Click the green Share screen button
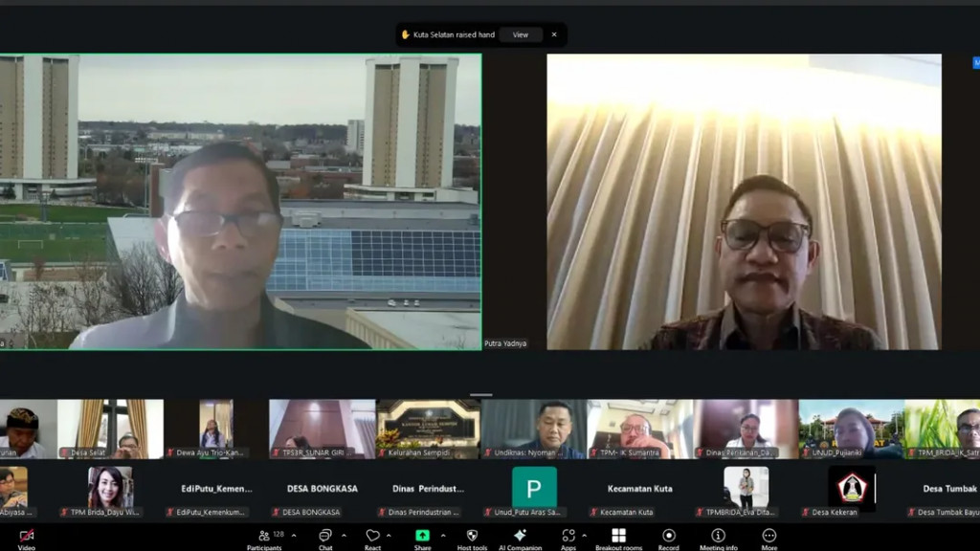Viewport: 980px width, 551px height. pos(422,536)
